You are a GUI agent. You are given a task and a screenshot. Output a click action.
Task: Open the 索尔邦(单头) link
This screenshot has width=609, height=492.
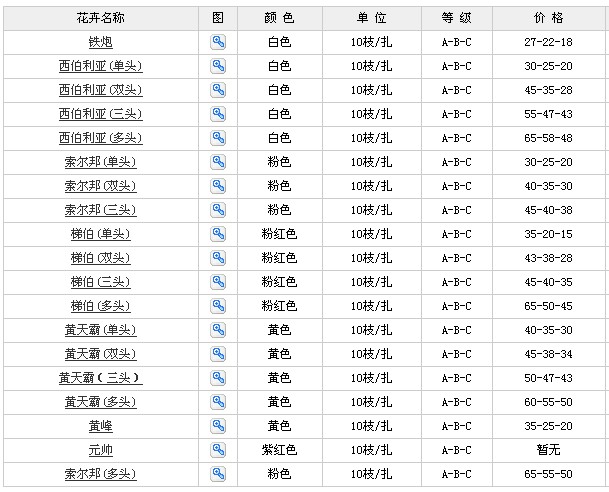click(101, 162)
